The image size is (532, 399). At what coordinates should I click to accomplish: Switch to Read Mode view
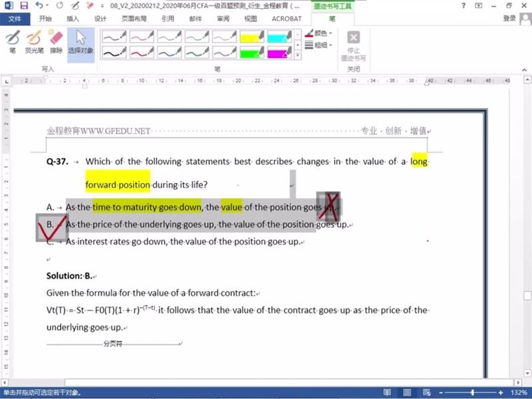point(387,393)
